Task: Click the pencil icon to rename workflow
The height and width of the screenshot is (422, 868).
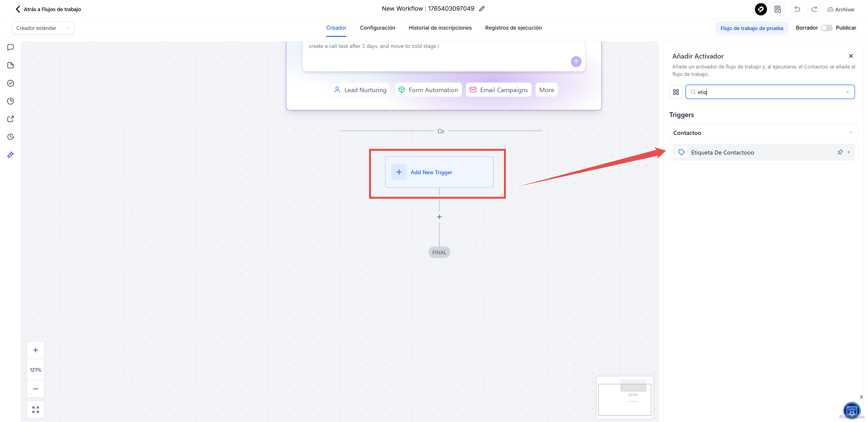Action: (x=482, y=9)
